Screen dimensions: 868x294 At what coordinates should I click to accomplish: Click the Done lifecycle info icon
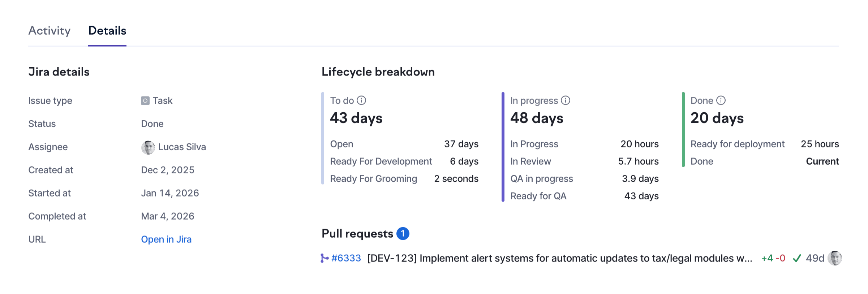click(721, 100)
